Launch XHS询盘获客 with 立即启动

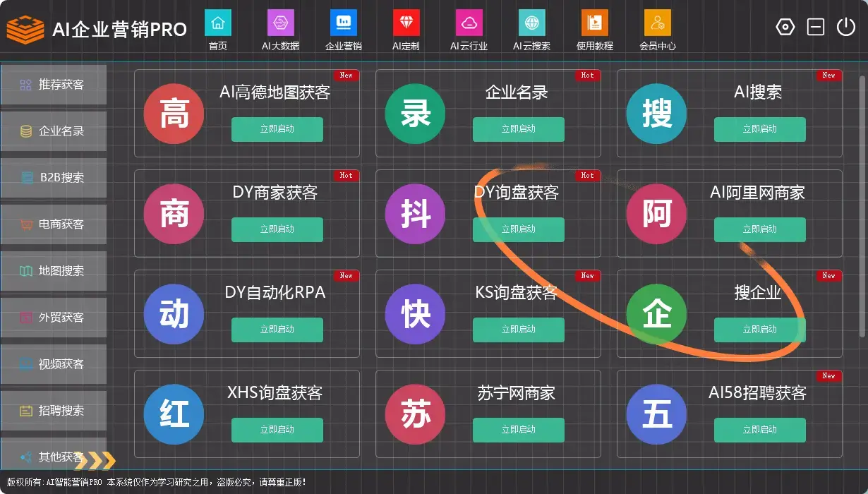pos(277,430)
